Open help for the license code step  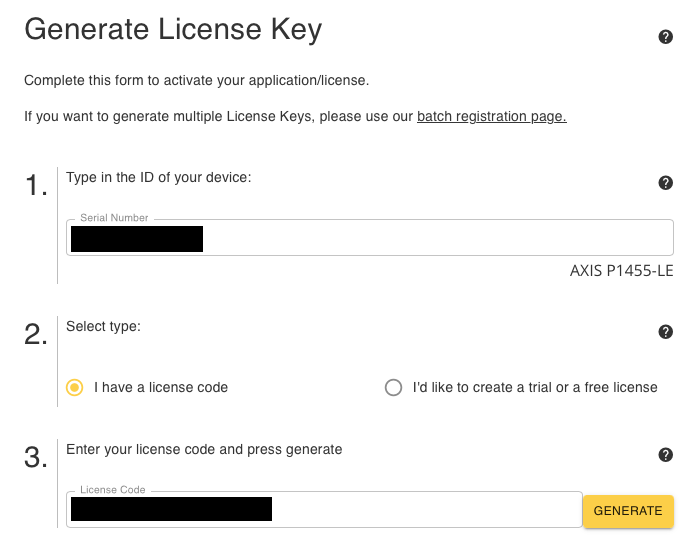(665, 455)
